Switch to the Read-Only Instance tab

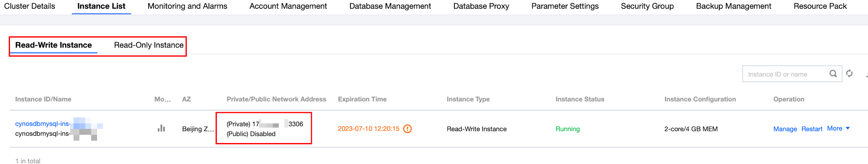pos(149,45)
